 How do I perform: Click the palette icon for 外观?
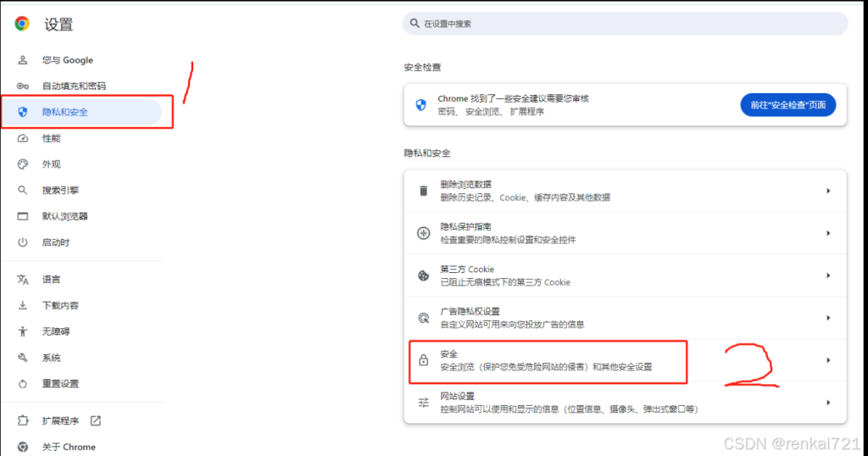[23, 164]
